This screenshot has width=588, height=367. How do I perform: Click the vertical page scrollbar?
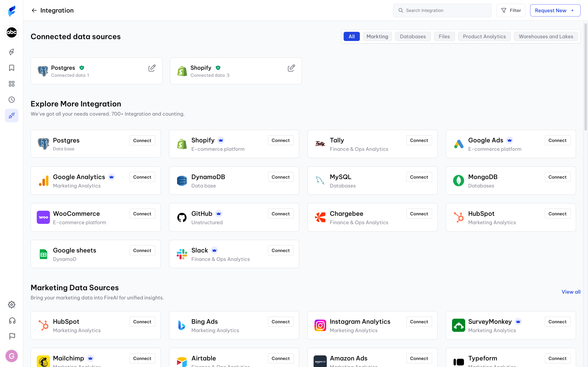(585, 77)
